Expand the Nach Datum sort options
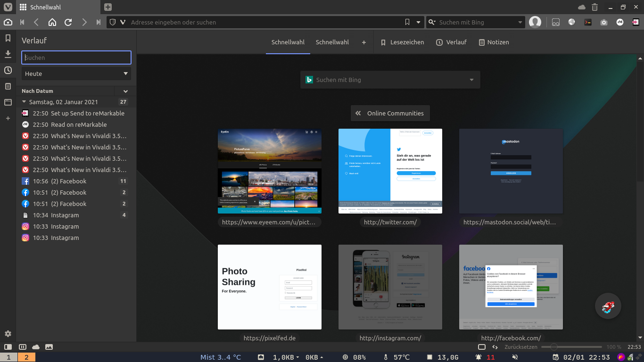This screenshot has width=644, height=362. 125,91
